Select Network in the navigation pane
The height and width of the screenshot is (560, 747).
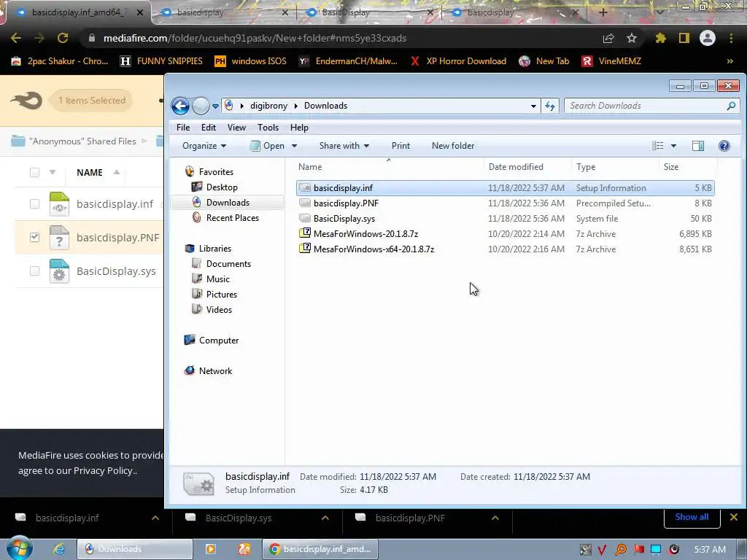tap(215, 371)
